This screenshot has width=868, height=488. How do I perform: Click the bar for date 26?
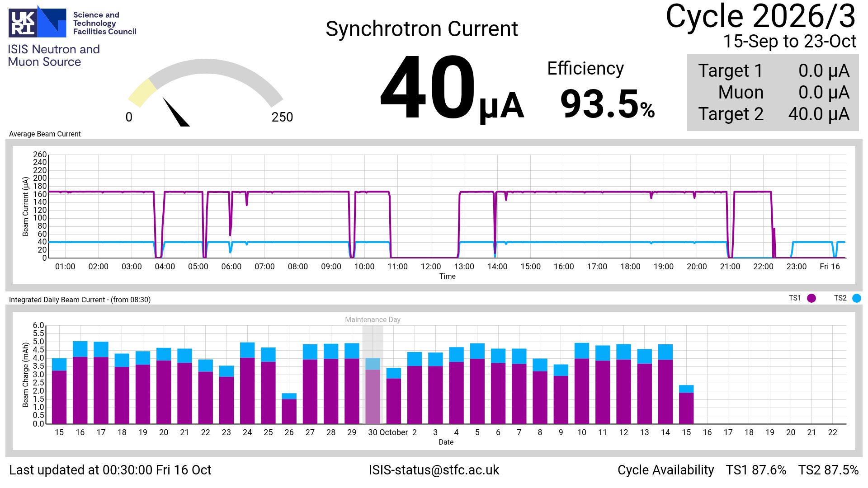pyautogui.click(x=289, y=408)
